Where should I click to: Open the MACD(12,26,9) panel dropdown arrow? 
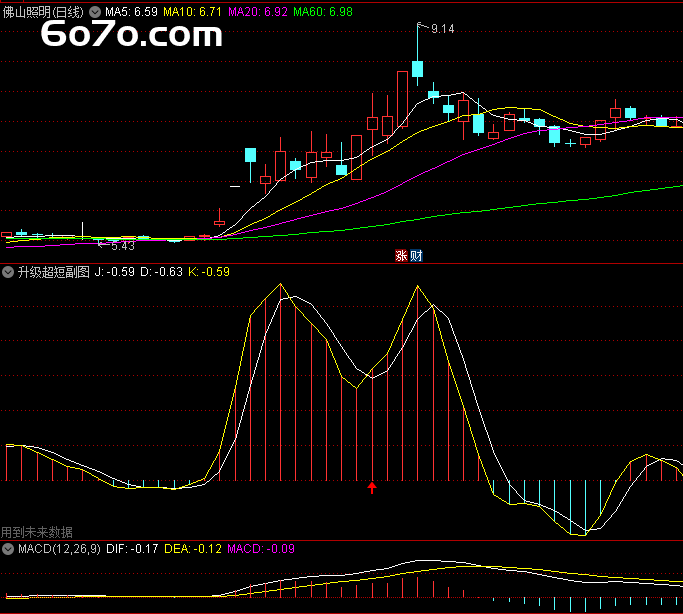(8, 549)
